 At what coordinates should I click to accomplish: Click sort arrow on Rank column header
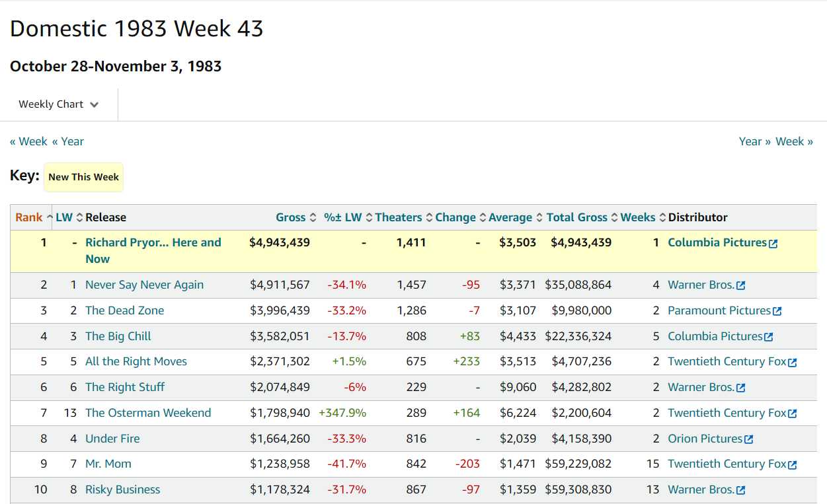coord(50,217)
